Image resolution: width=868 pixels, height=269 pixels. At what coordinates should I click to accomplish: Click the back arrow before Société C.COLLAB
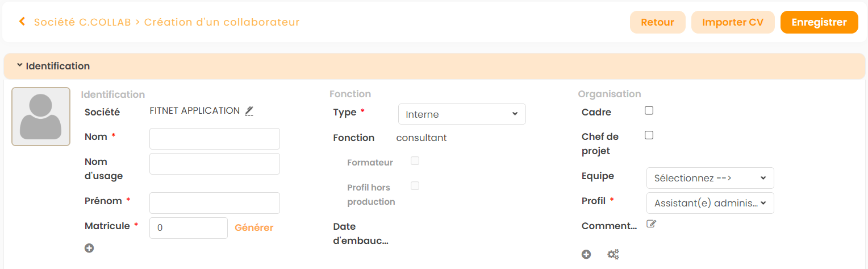tap(22, 22)
